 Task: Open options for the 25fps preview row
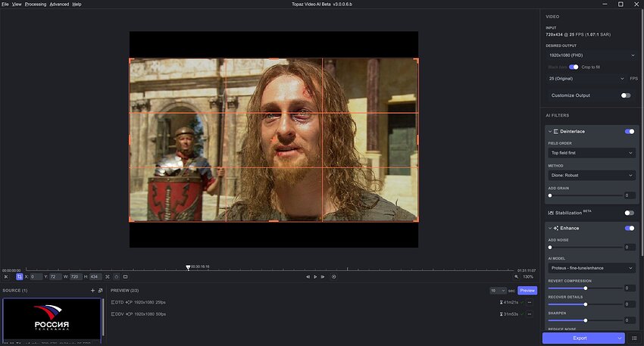point(530,303)
